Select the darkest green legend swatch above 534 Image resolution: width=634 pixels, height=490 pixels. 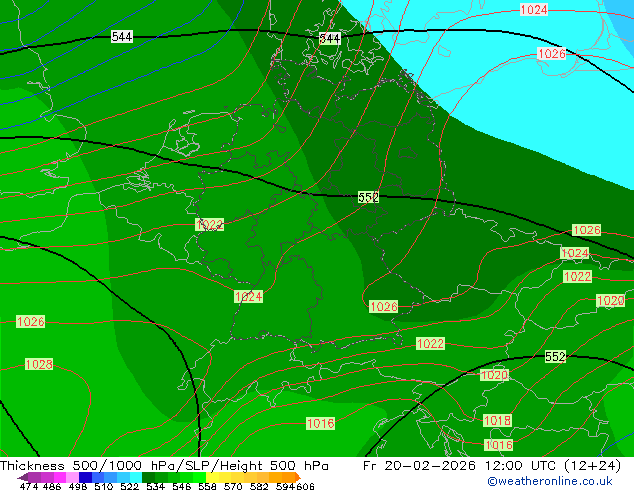(148, 477)
